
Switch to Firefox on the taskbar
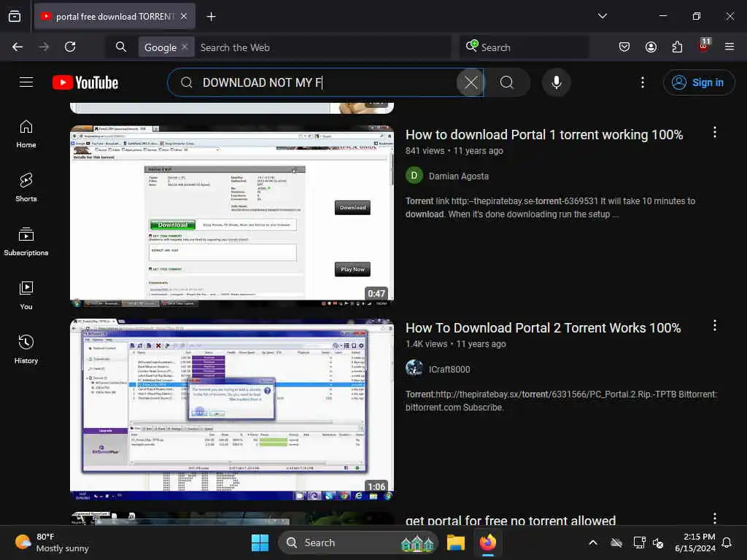coord(488,542)
